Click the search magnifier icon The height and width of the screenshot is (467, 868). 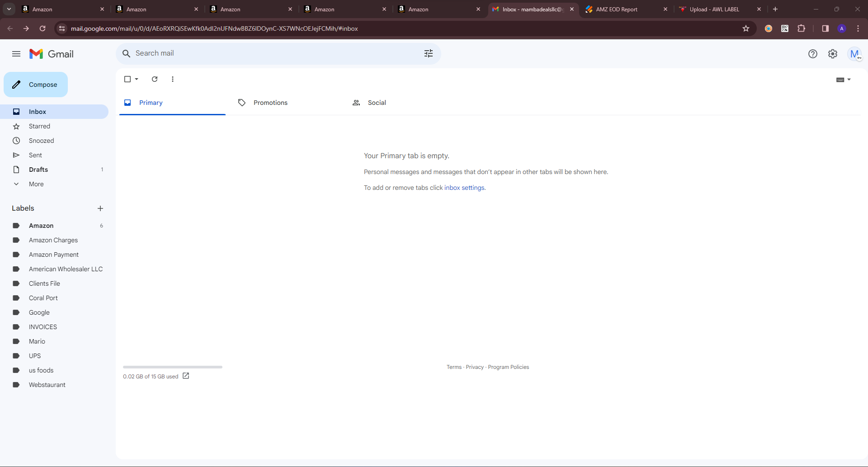pos(127,53)
